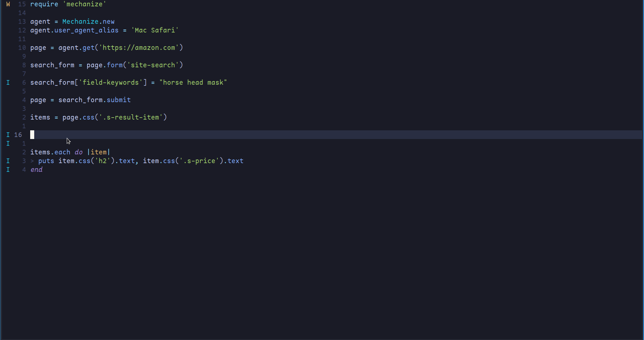Click the W warning sign beside require line

(x=8, y=4)
